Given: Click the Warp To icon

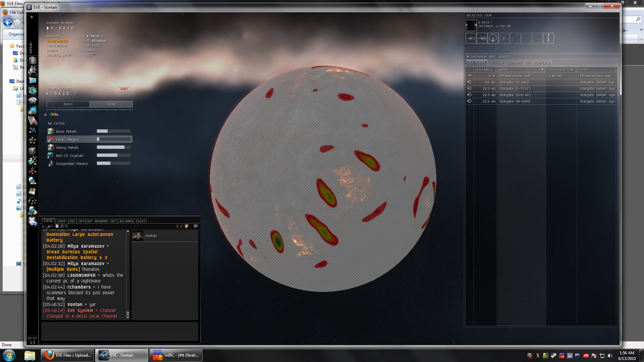Looking at the screenshot, I should (482, 39).
